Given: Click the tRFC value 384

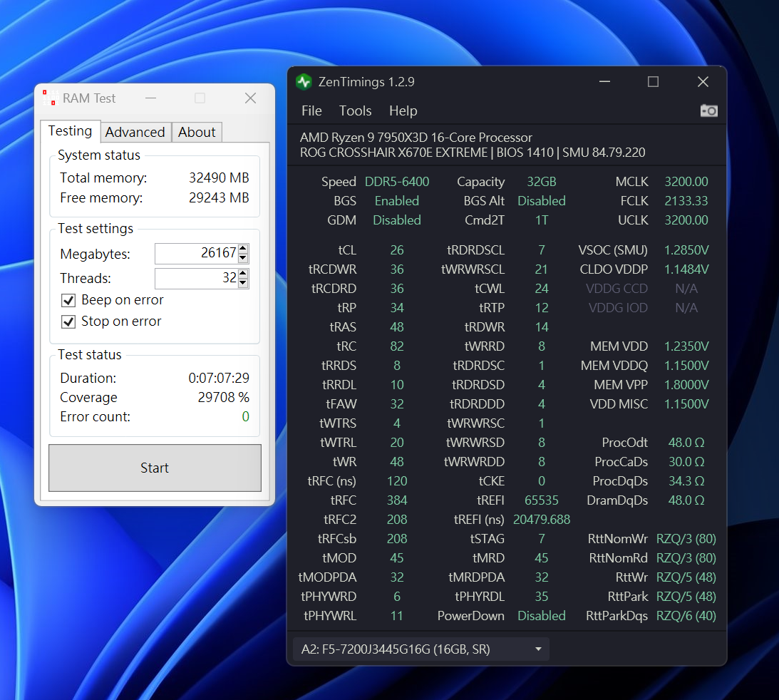Looking at the screenshot, I should click(397, 500).
